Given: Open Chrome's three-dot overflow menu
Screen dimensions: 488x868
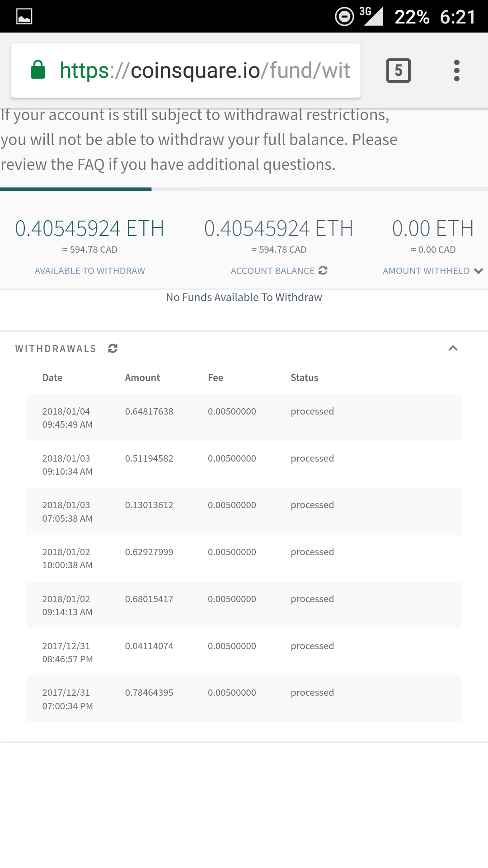Looking at the screenshot, I should coord(457,71).
